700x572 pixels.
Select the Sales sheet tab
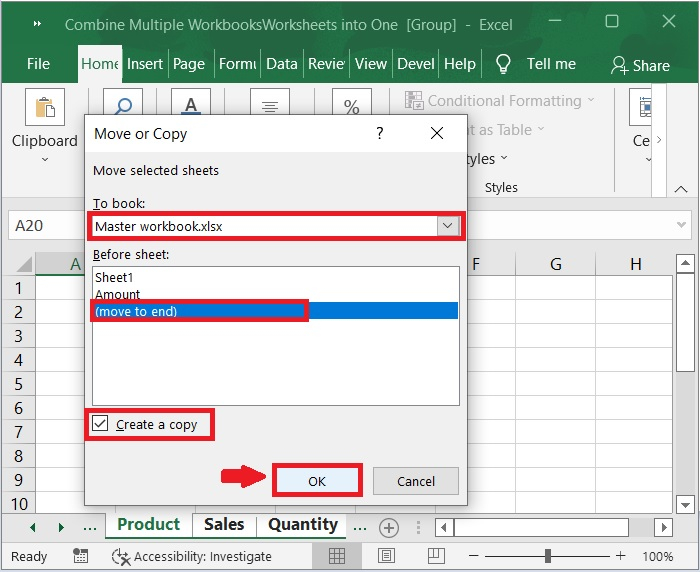click(224, 525)
